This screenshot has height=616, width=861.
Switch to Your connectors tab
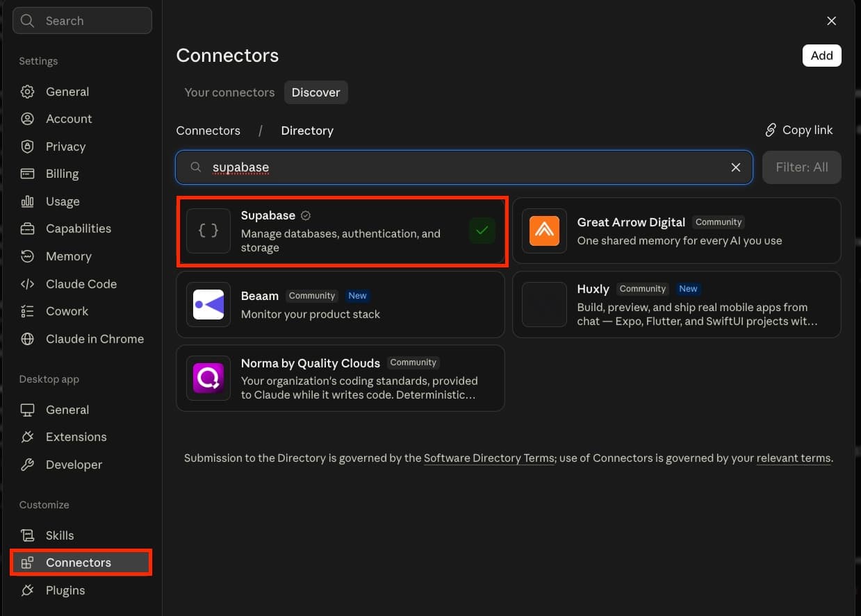(x=229, y=92)
